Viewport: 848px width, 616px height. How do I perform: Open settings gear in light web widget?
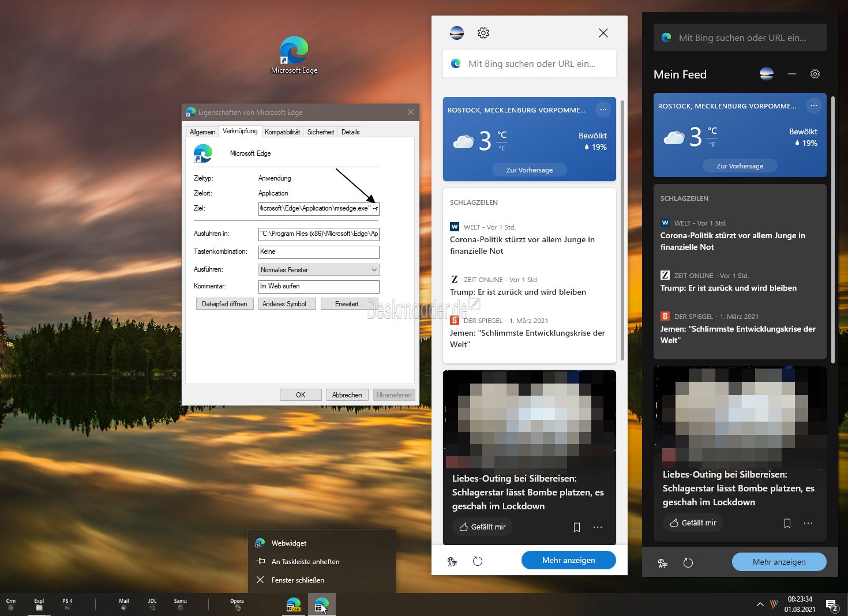pyautogui.click(x=483, y=33)
